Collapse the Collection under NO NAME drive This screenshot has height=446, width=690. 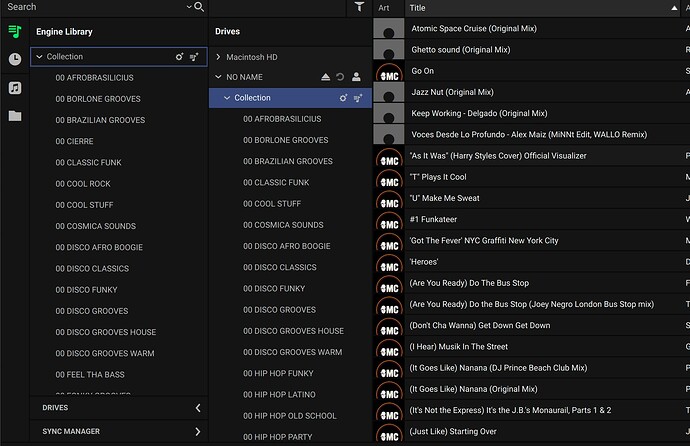point(227,98)
